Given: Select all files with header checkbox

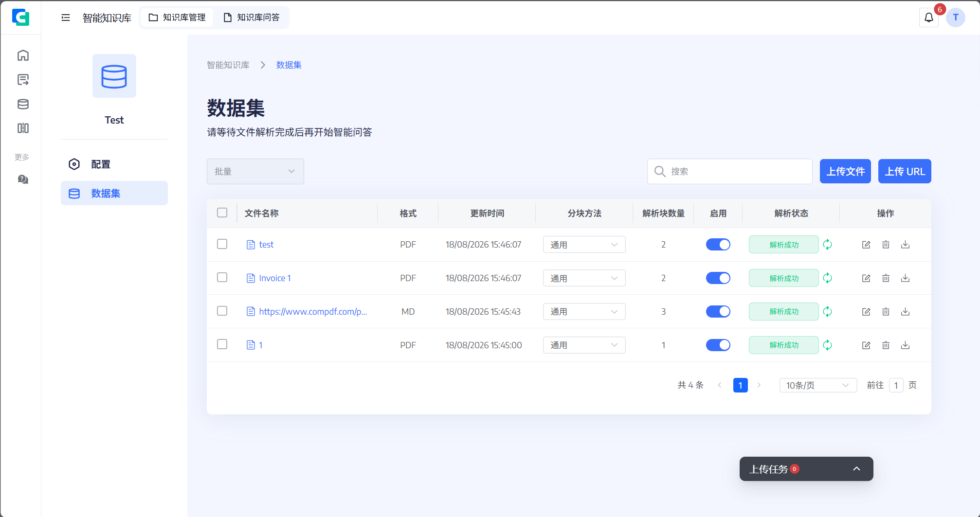Looking at the screenshot, I should pos(222,213).
